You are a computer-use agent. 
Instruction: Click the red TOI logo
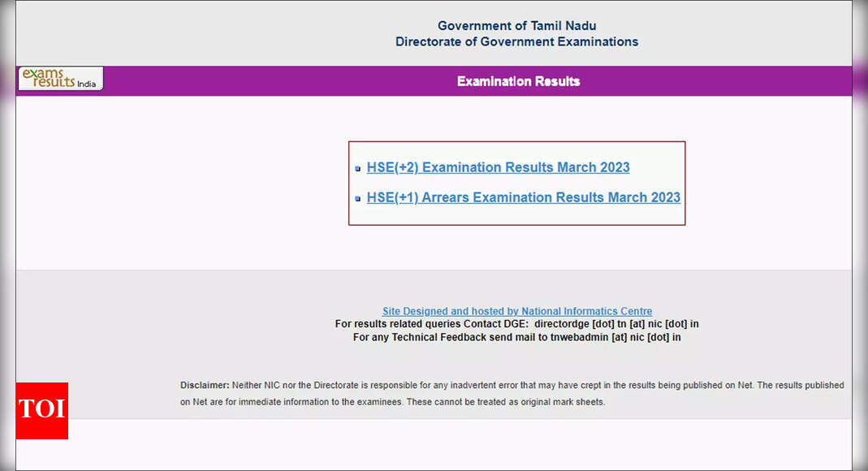(x=41, y=410)
